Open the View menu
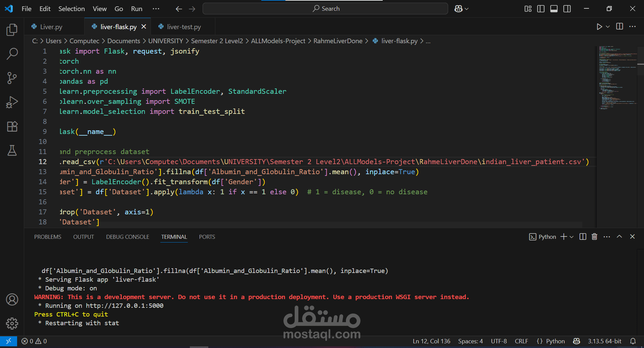The height and width of the screenshot is (348, 644). [100, 9]
